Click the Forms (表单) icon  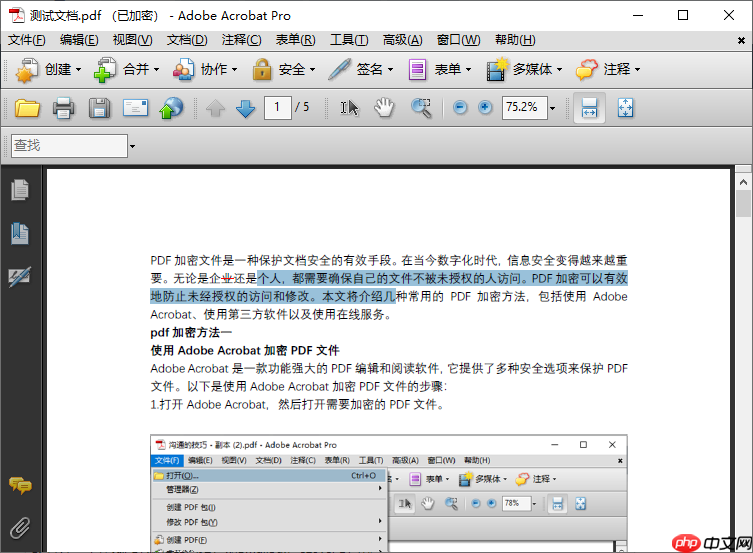[x=417, y=70]
